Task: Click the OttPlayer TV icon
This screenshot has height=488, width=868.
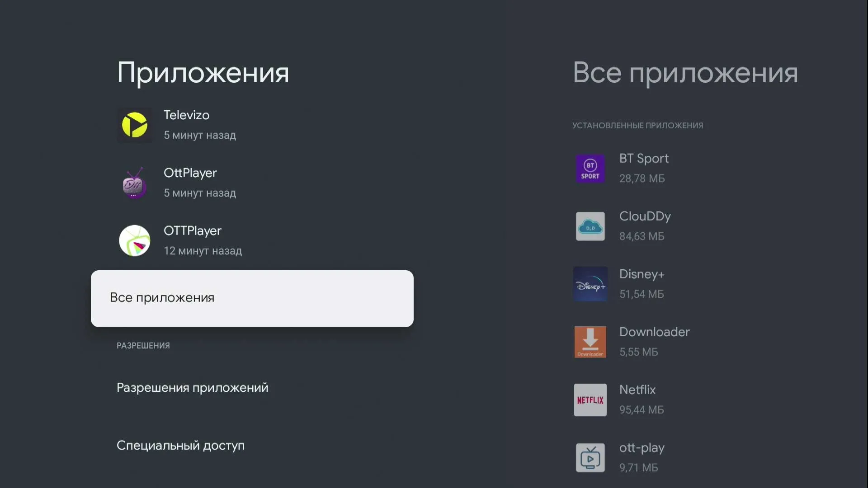Action: [134, 183]
